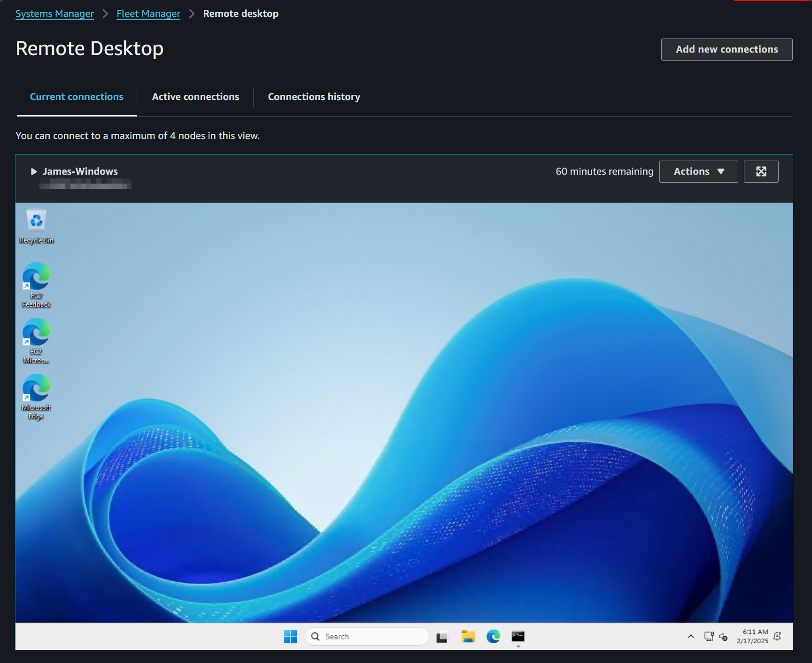Show hidden system tray icons
Viewport: 812px width, 663px height.
[691, 636]
